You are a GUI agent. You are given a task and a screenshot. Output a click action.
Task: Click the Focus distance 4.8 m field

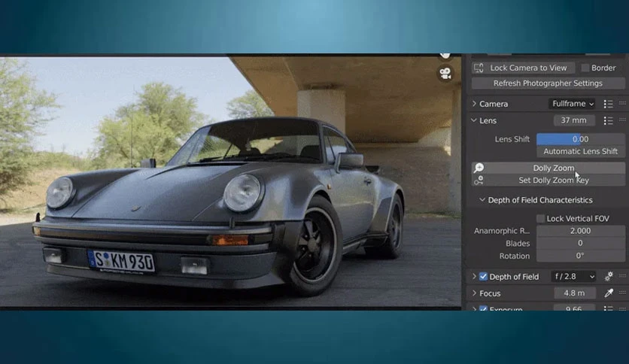pyautogui.click(x=574, y=293)
